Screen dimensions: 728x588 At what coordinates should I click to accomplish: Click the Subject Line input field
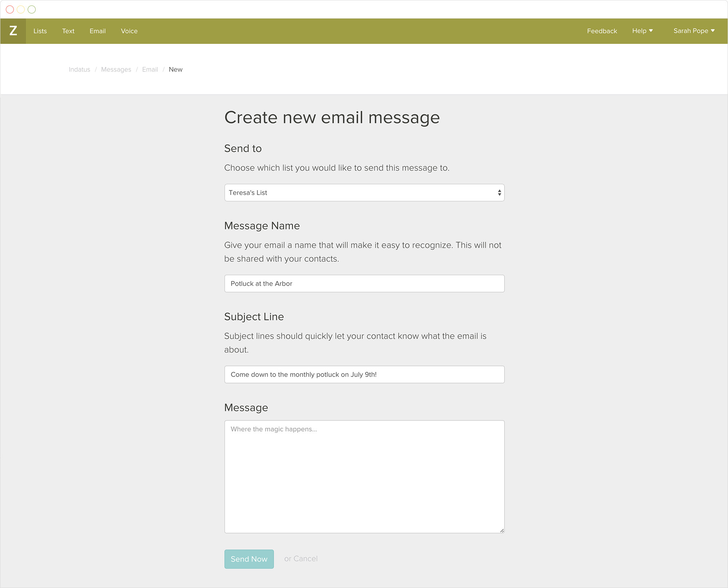365,374
